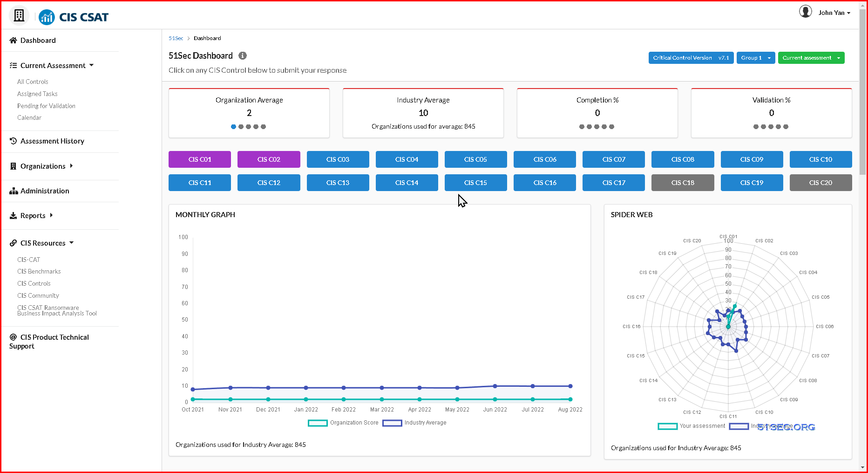Open control CIS C13
The image size is (868, 473).
(x=338, y=183)
